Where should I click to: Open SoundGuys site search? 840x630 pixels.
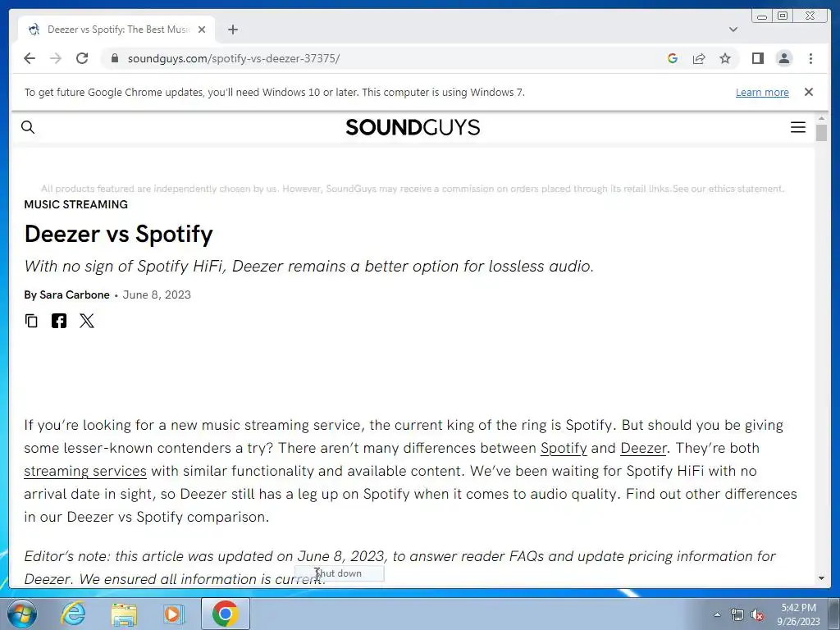coord(28,127)
